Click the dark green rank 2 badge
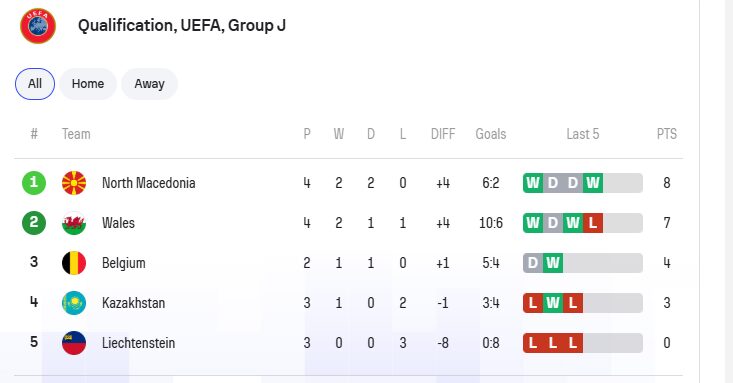The width and height of the screenshot is (733, 383). [34, 223]
